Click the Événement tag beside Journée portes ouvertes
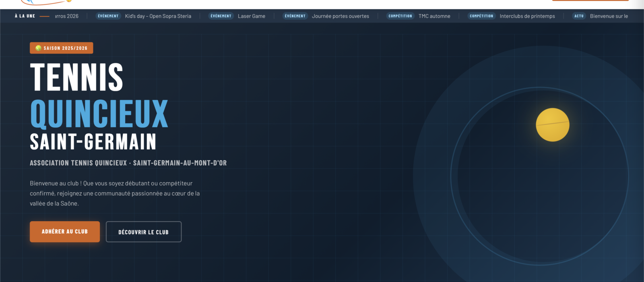 pos(295,16)
